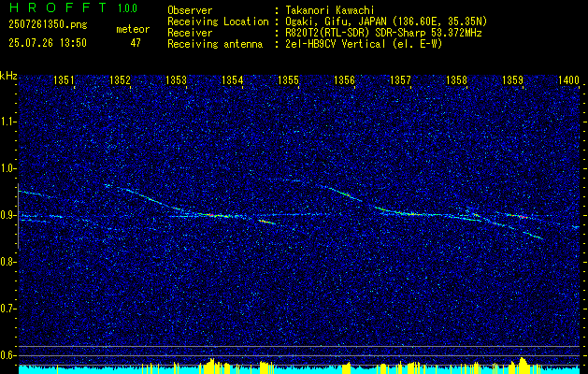
Task: Click the kHz axis unit label
Action: 8,76
